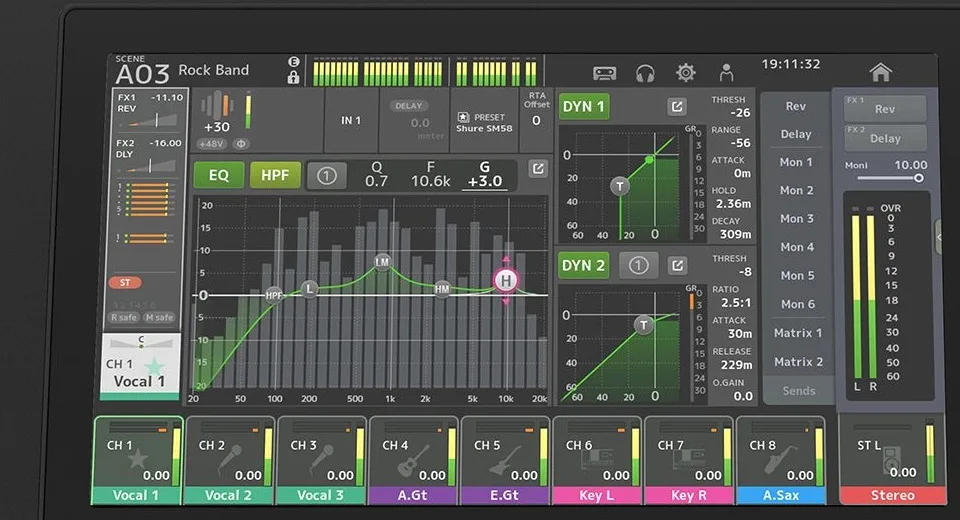This screenshot has width=960, height=520.
Task: Click the FX 1 Rev button
Action: click(x=885, y=108)
